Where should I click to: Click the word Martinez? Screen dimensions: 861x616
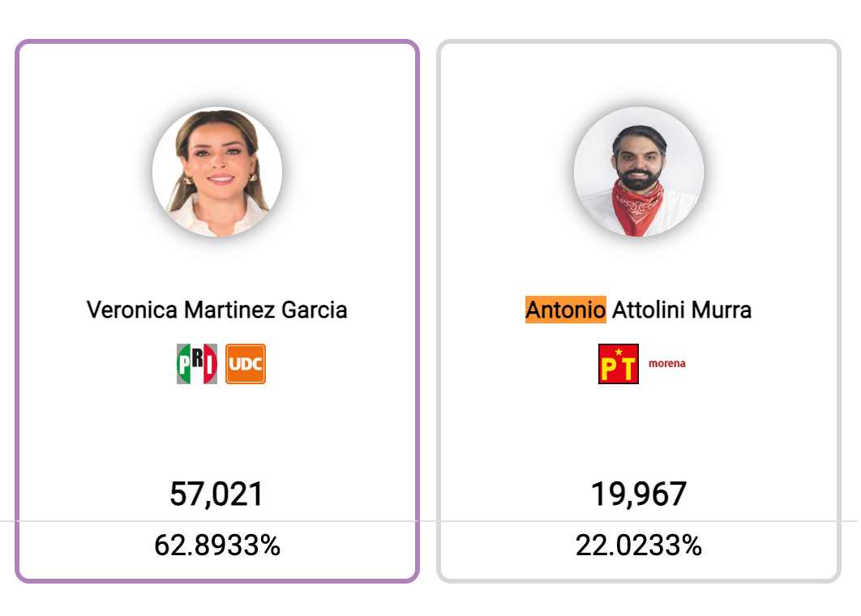tap(229, 310)
